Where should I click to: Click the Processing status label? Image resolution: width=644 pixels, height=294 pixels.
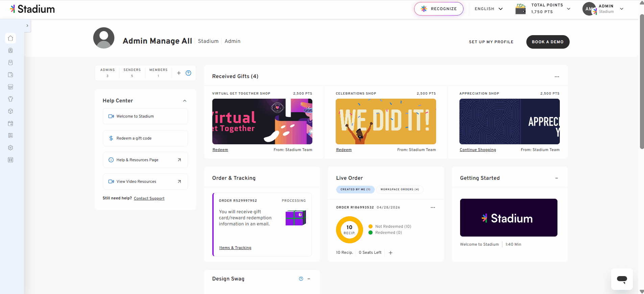[294, 201]
